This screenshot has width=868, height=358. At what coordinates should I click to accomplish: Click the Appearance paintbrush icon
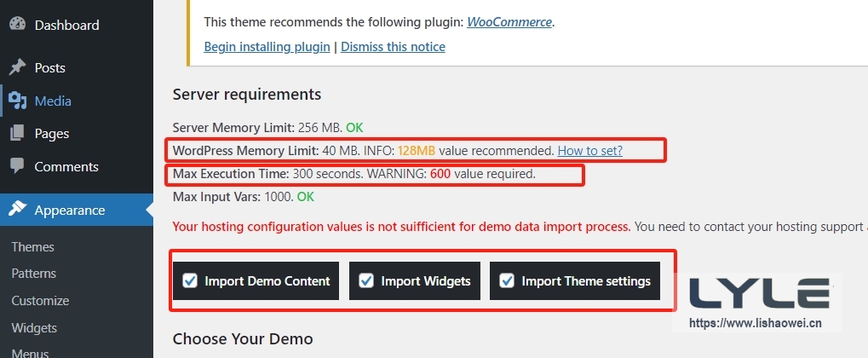pyautogui.click(x=18, y=210)
